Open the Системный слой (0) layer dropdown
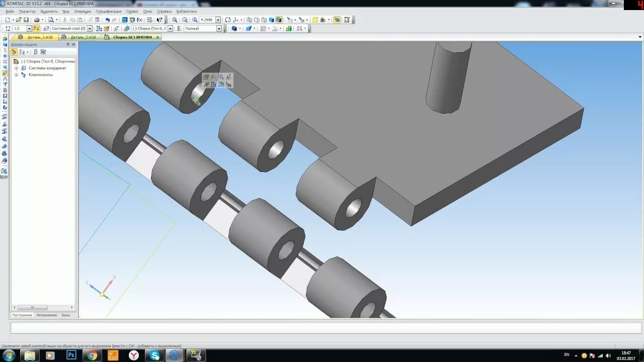The height and width of the screenshot is (362, 644). point(90,28)
